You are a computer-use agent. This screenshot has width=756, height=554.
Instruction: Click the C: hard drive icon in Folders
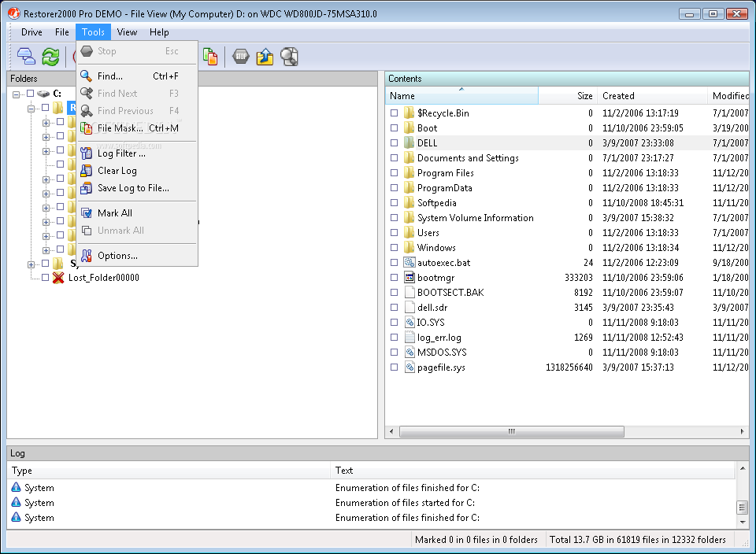click(43, 94)
